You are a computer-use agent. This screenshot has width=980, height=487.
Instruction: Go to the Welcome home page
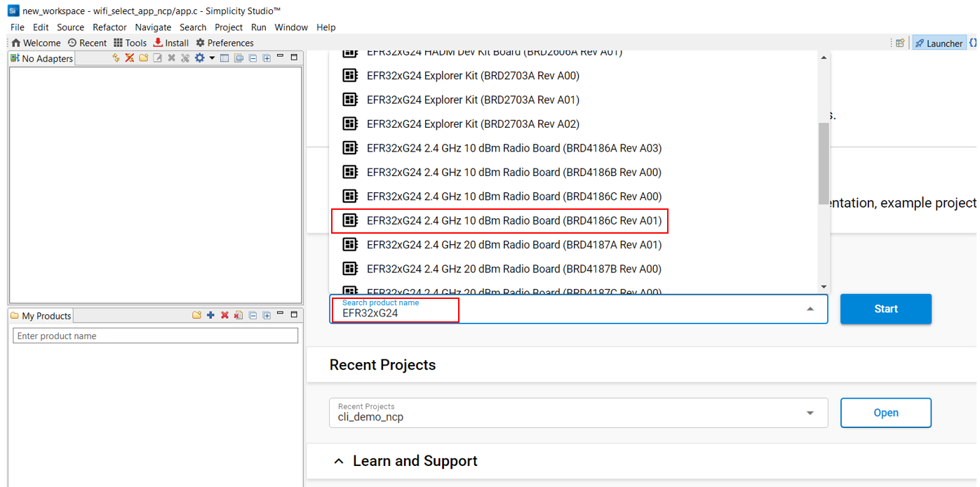35,43
